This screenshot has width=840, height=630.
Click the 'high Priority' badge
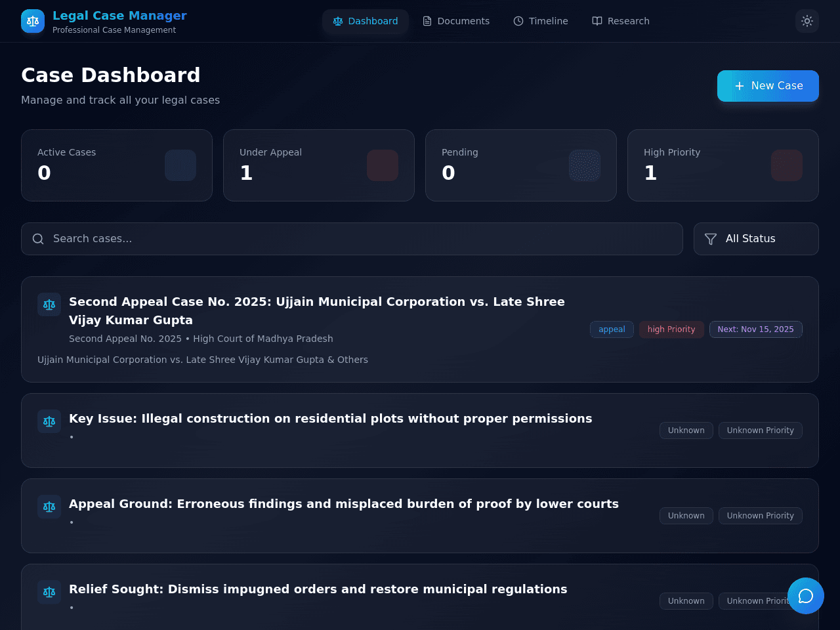click(671, 329)
